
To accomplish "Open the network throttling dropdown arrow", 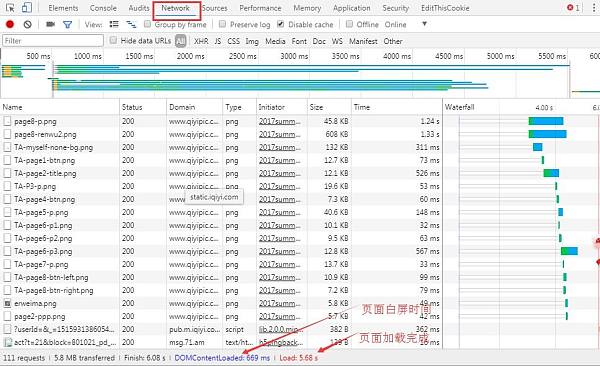I will (424, 24).
